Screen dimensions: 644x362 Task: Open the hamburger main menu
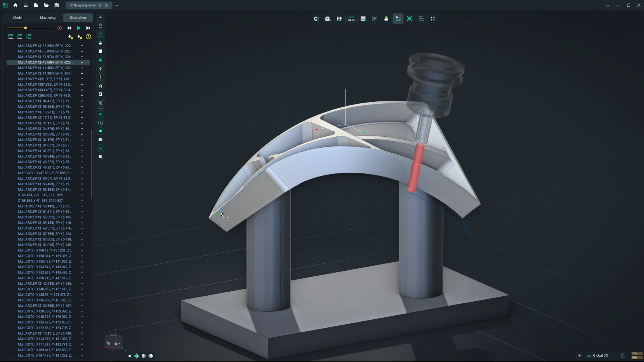25,5
